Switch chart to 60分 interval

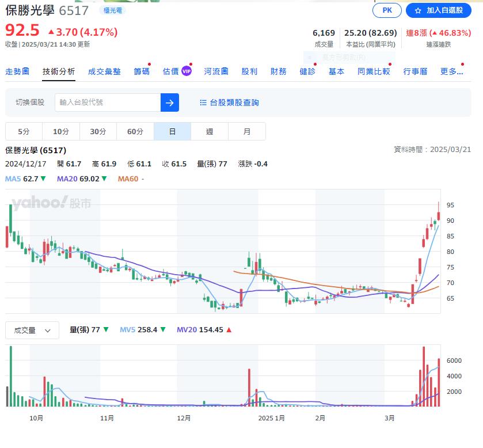tap(135, 131)
